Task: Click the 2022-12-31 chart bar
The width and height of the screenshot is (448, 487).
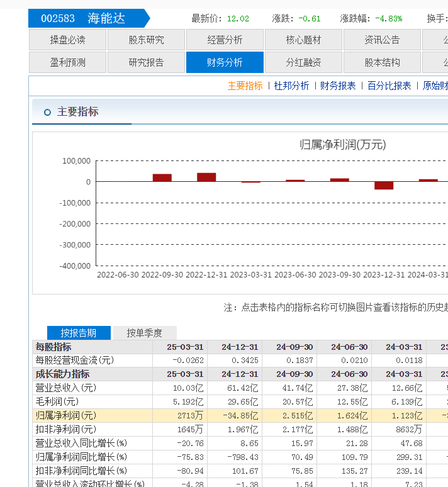Action: click(x=206, y=177)
